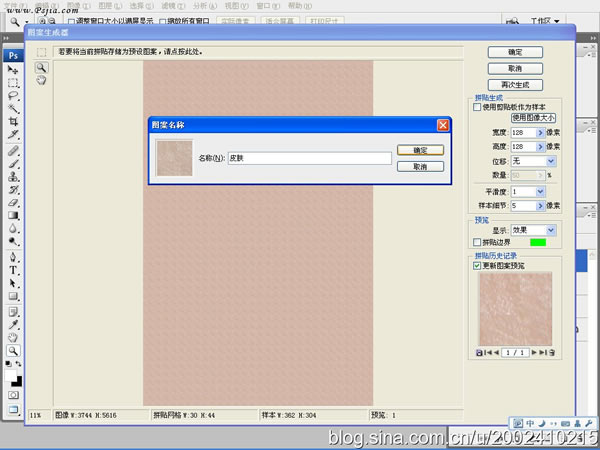This screenshot has width=600, height=450.
Task: Select the Lasso tool
Action: (13, 96)
